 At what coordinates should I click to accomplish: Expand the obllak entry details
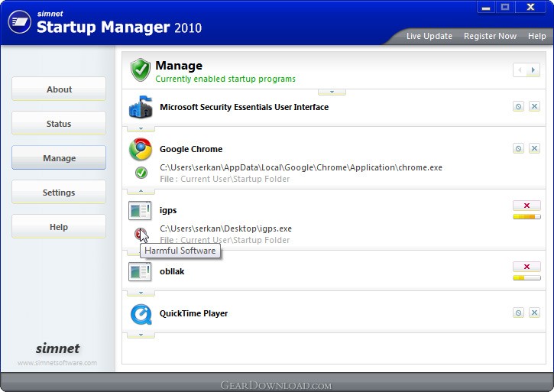(141, 293)
